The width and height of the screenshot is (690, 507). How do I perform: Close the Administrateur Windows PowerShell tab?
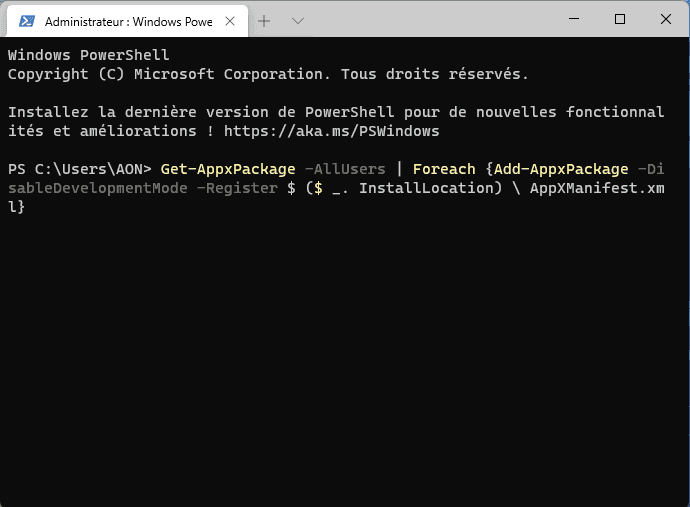233,20
